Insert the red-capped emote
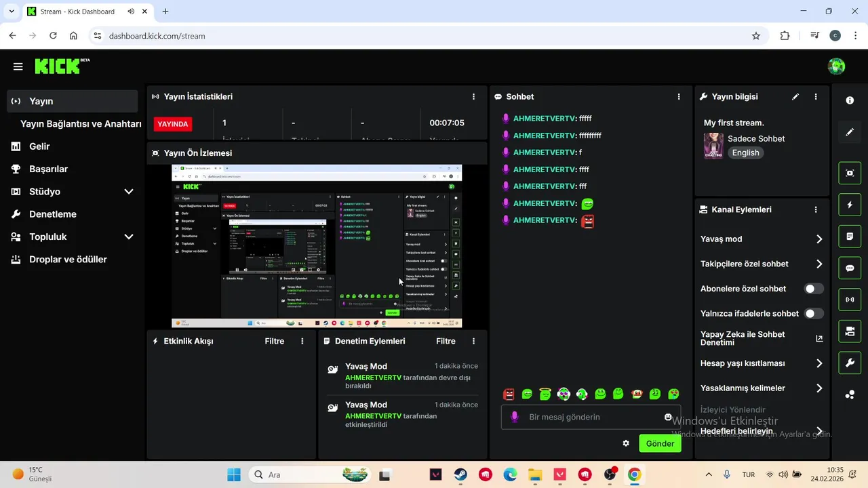 637,394
